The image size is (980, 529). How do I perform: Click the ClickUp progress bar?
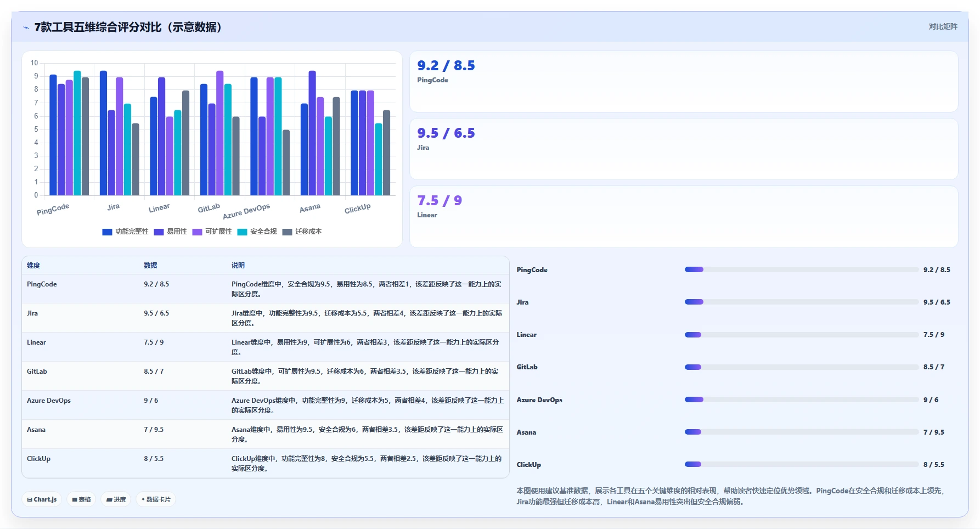coord(801,464)
